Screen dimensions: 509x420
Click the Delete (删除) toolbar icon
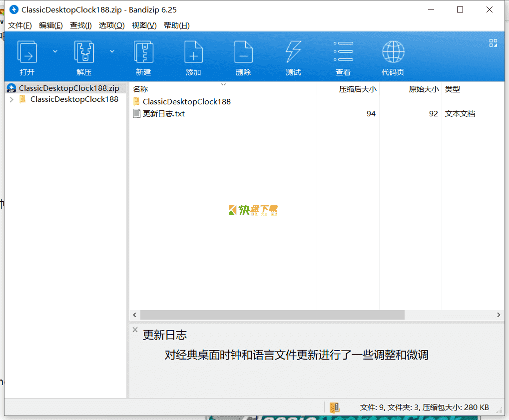pyautogui.click(x=243, y=52)
